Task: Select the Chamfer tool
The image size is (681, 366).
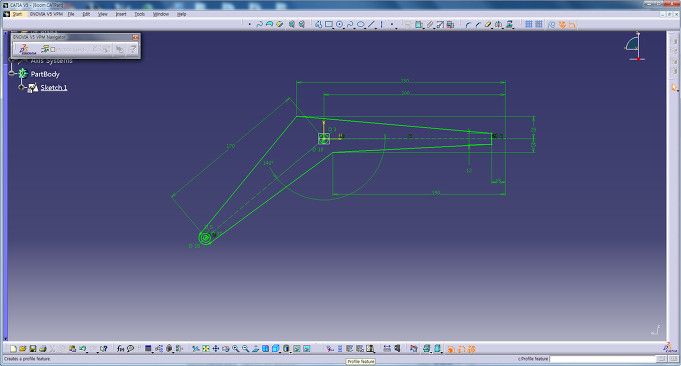Action: pyautogui.click(x=478, y=25)
